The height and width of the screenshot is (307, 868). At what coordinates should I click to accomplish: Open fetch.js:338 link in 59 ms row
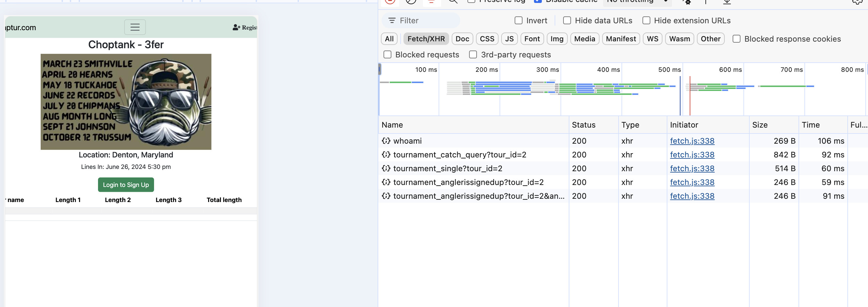pos(692,182)
